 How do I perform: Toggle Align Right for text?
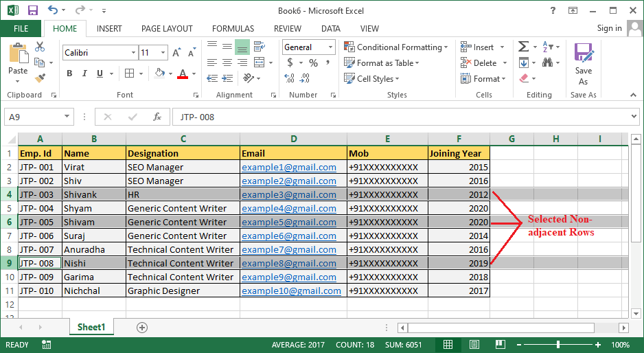click(242, 62)
